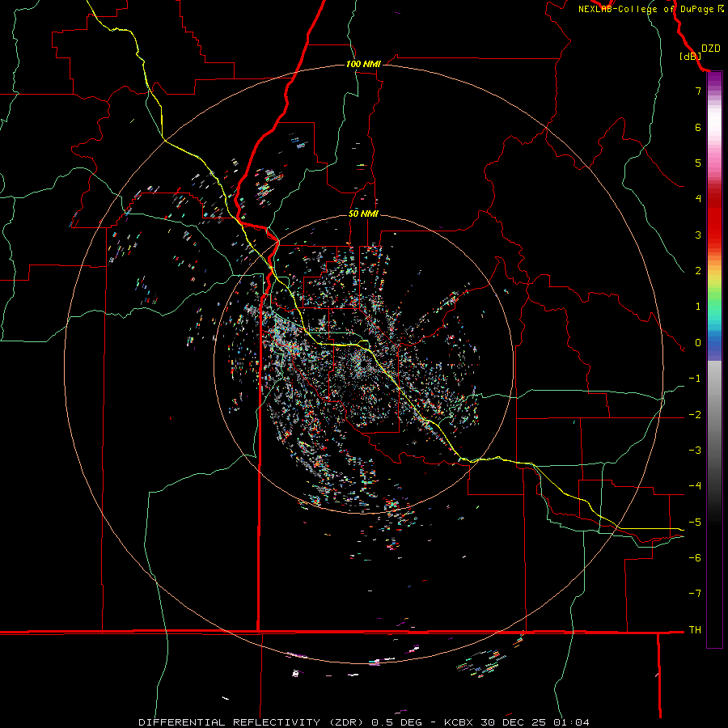Click the -7 dB colorbar tick label
Image resolution: width=728 pixels, height=728 pixels.
[695, 594]
